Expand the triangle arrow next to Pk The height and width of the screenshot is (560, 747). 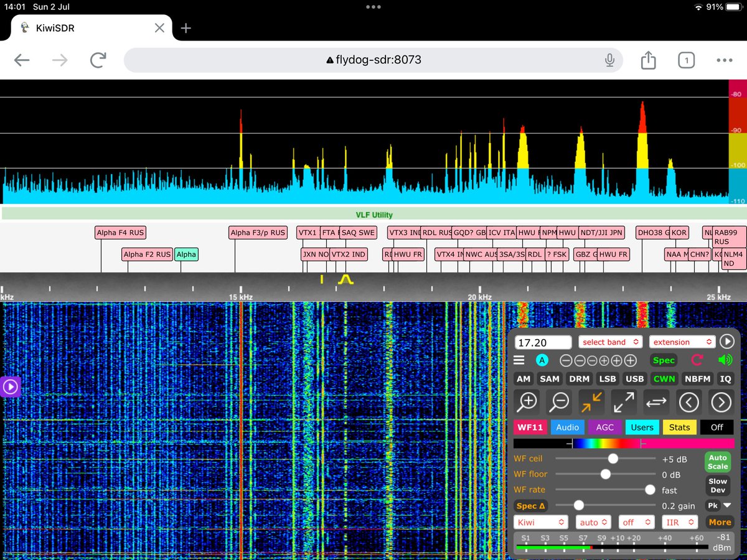tap(726, 506)
